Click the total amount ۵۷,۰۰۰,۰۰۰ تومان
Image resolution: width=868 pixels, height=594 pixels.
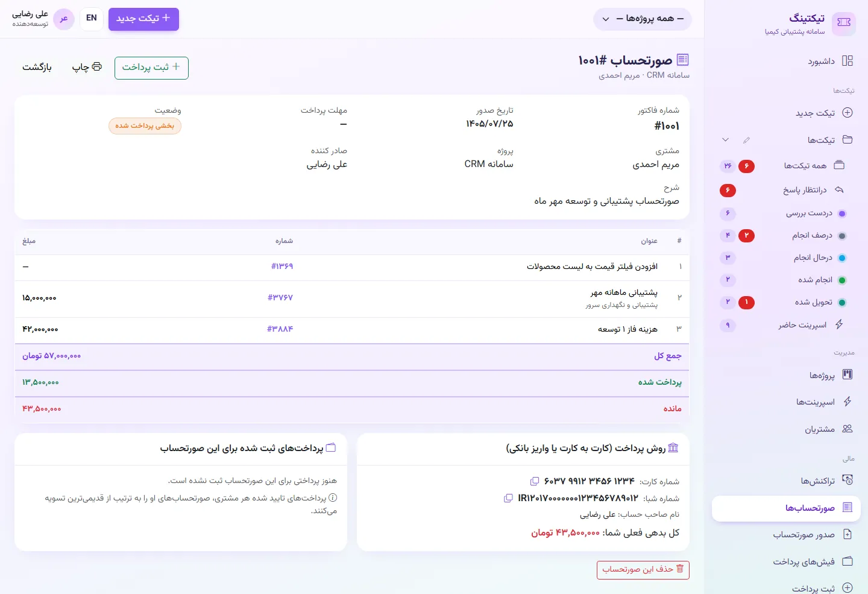pos(51,356)
